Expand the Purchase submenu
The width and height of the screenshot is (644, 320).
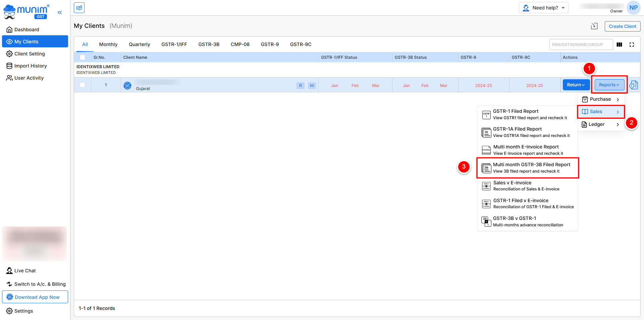(600, 99)
